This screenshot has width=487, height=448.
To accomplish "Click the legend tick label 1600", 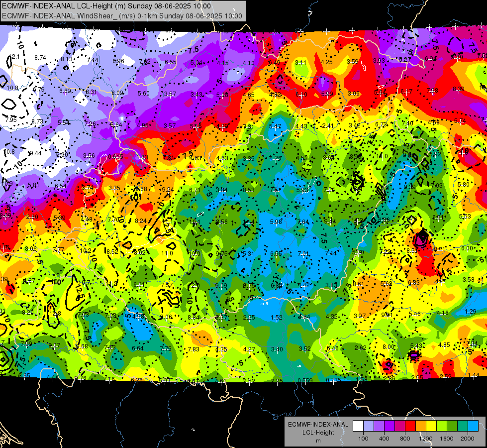I will coord(447,439).
